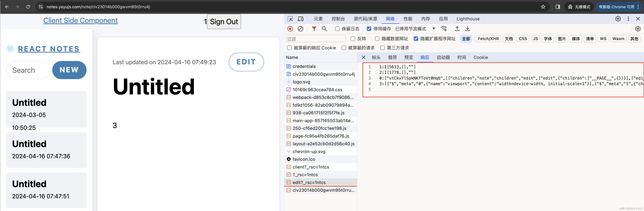The height and width of the screenshot is (211, 644).
Task: Open DevTools settings gear icon
Action: 618,19
